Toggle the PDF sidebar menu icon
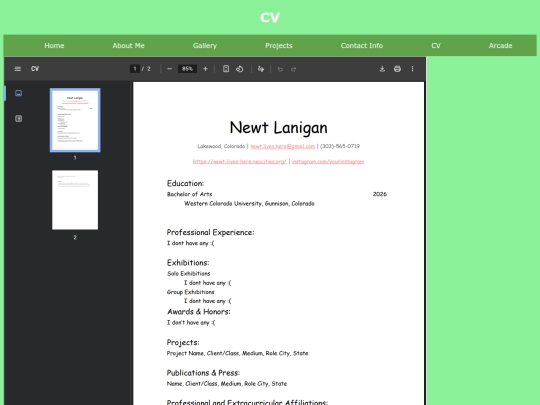Screen dimensions: 540x405 [x=18, y=69]
